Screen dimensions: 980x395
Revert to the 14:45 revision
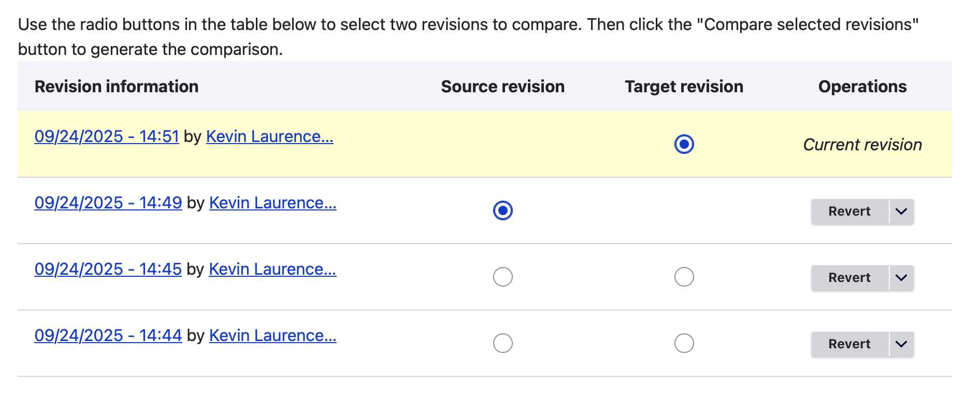click(849, 278)
